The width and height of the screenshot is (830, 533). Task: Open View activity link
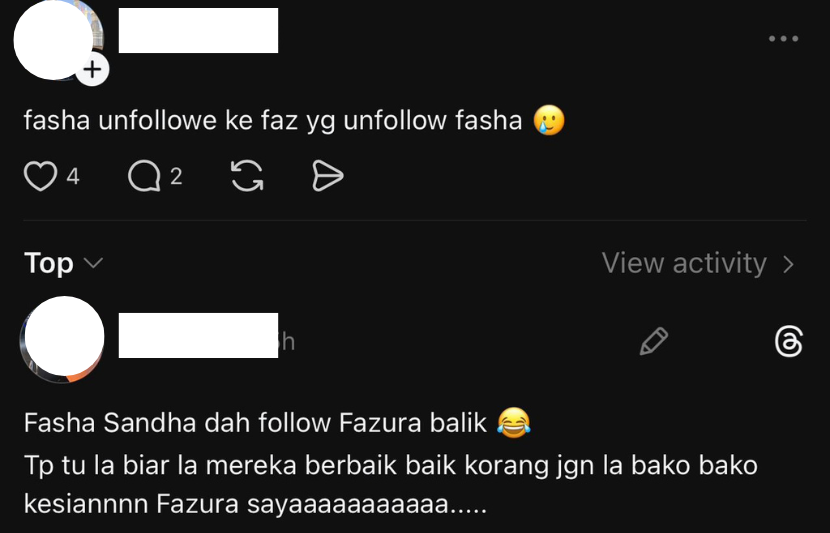tap(698, 263)
